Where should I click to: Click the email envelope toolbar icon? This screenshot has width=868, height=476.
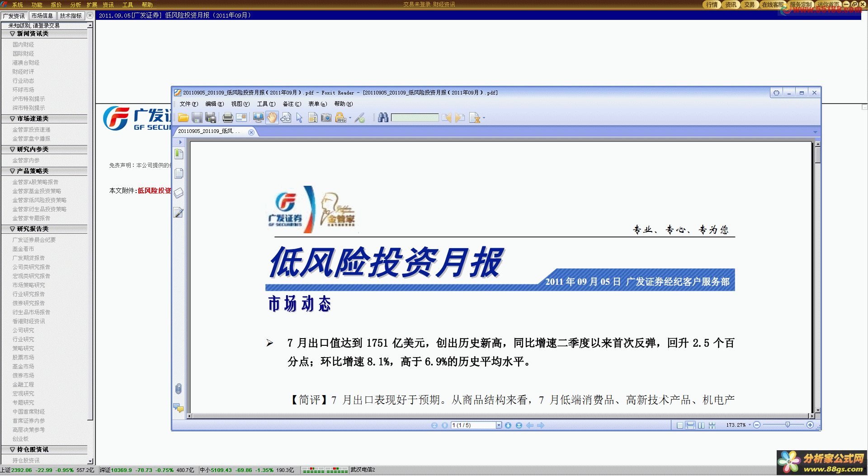[241, 118]
